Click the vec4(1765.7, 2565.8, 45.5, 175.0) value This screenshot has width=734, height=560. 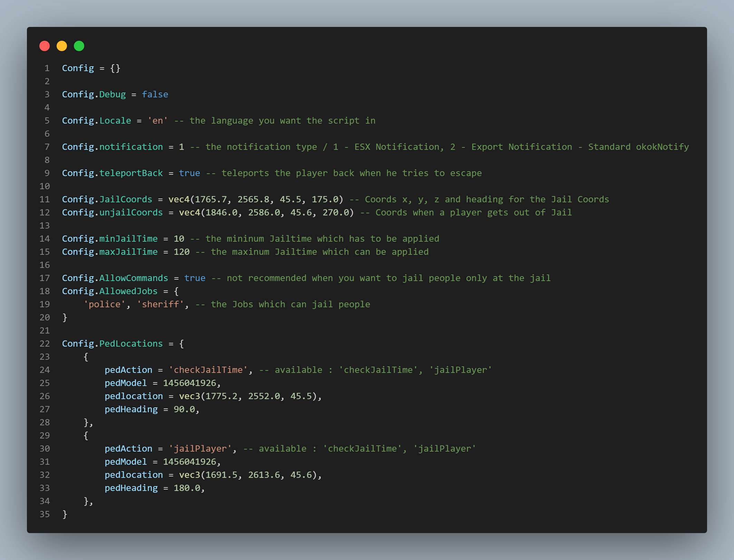pyautogui.click(x=256, y=200)
